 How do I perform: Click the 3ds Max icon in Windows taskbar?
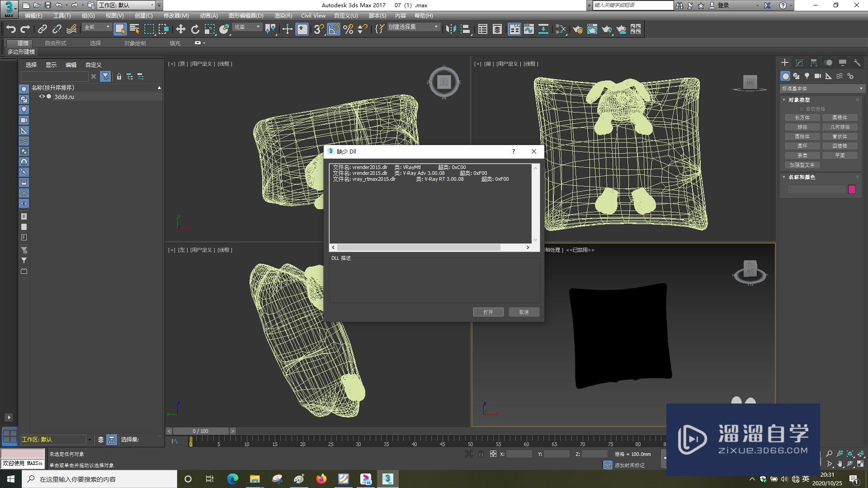[387, 479]
